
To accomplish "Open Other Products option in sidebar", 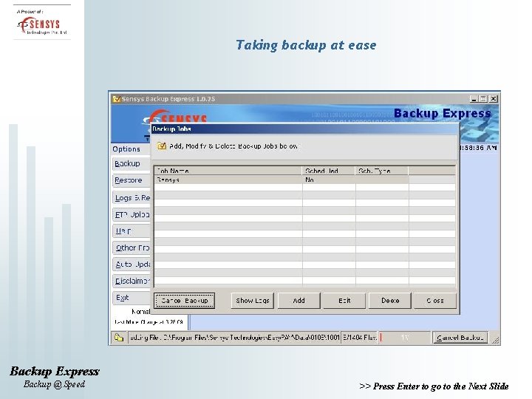I will pyautogui.click(x=132, y=248).
